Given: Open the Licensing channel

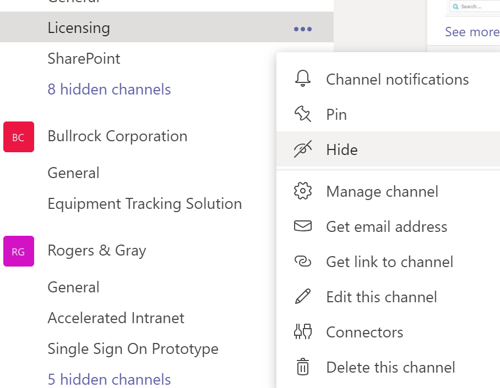Looking at the screenshot, I should (167, 27).
